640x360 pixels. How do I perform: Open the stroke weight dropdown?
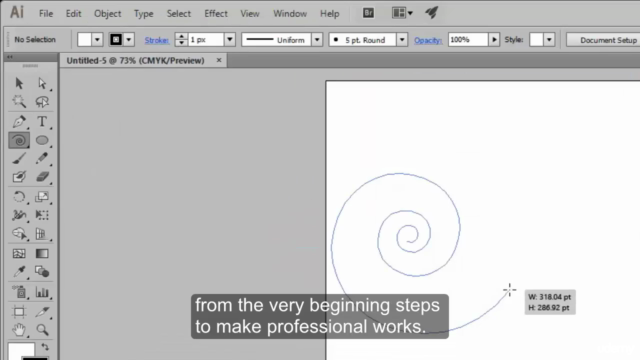pos(230,40)
